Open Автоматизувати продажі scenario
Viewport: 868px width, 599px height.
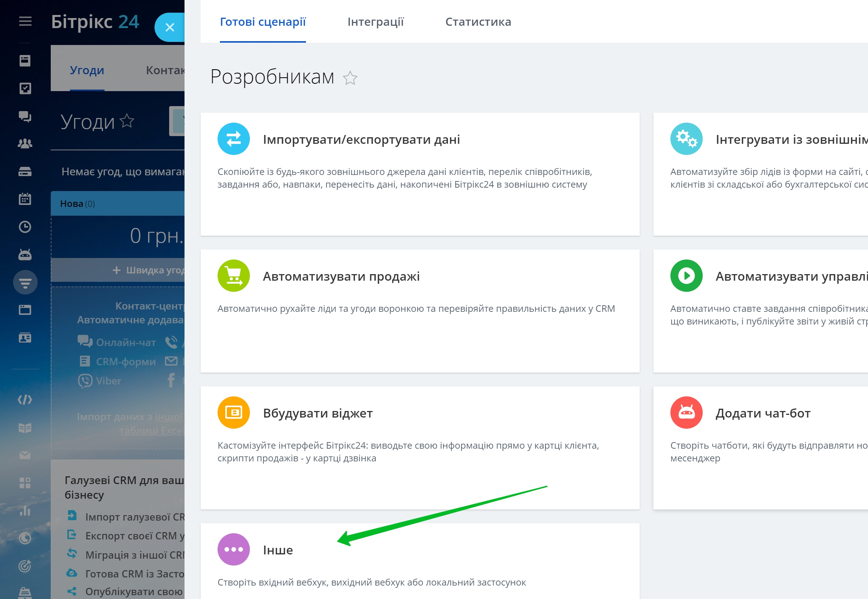coord(341,276)
